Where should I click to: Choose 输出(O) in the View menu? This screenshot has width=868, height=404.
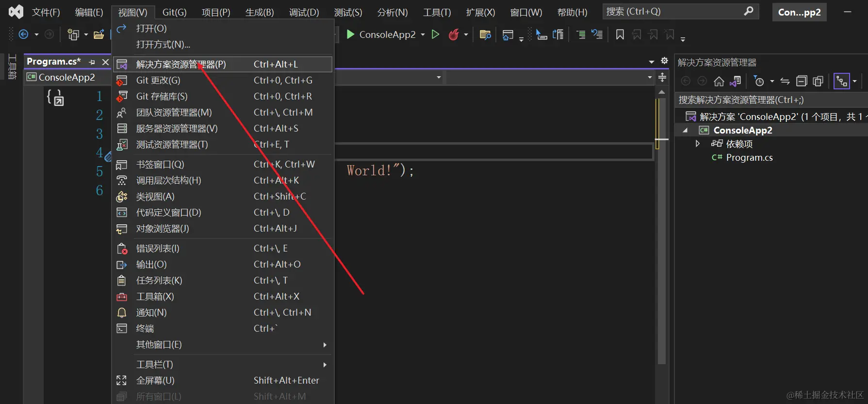pyautogui.click(x=223, y=265)
